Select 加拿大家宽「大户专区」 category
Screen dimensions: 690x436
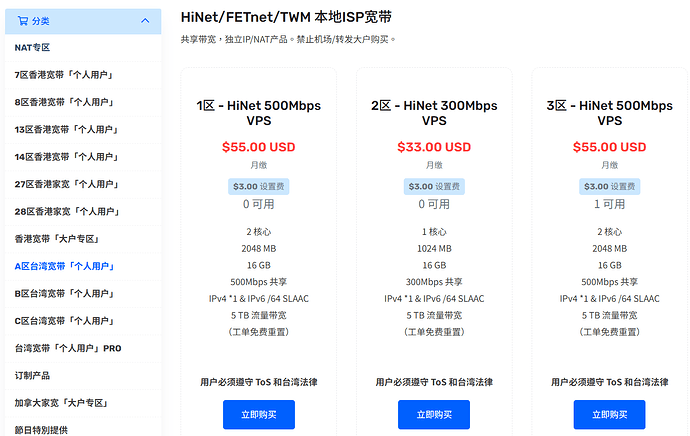tap(83, 403)
